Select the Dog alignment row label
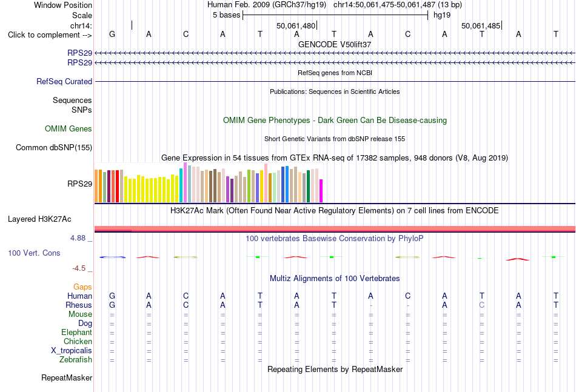576x392 pixels. click(85, 324)
